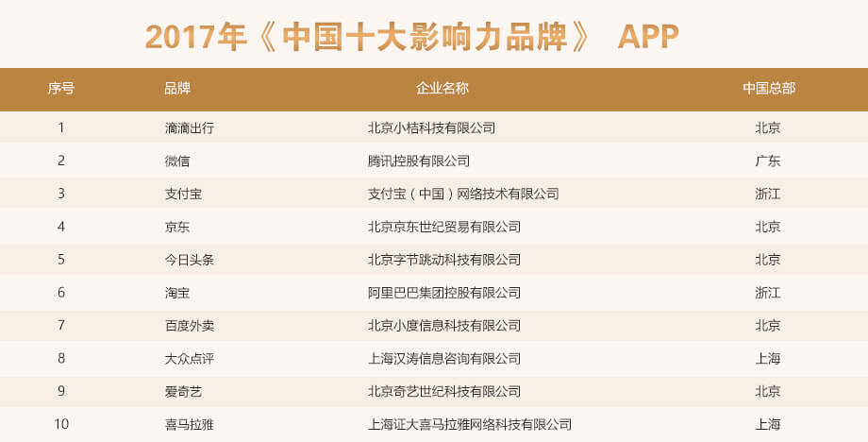Click company name 北京小度信息科技有限公司
Viewport: 868px width, 442px height.
(444, 326)
